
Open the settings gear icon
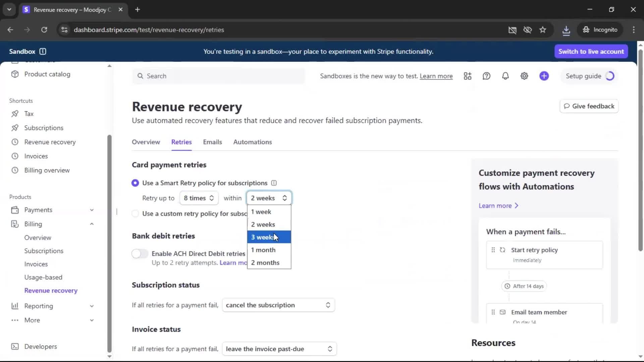click(524, 76)
